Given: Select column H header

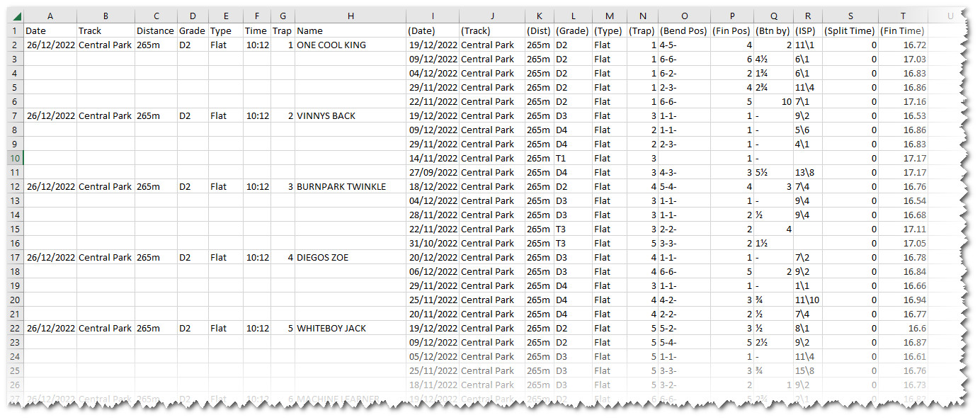Looking at the screenshot, I should point(351,16).
